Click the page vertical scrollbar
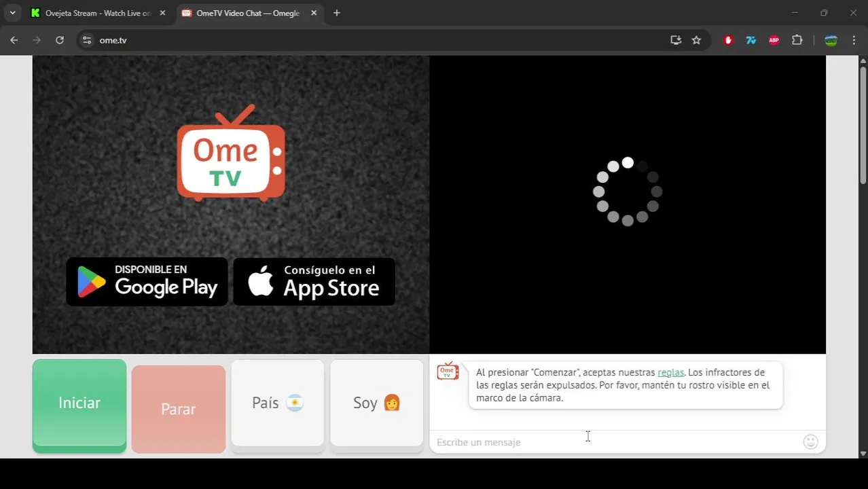 click(x=863, y=124)
